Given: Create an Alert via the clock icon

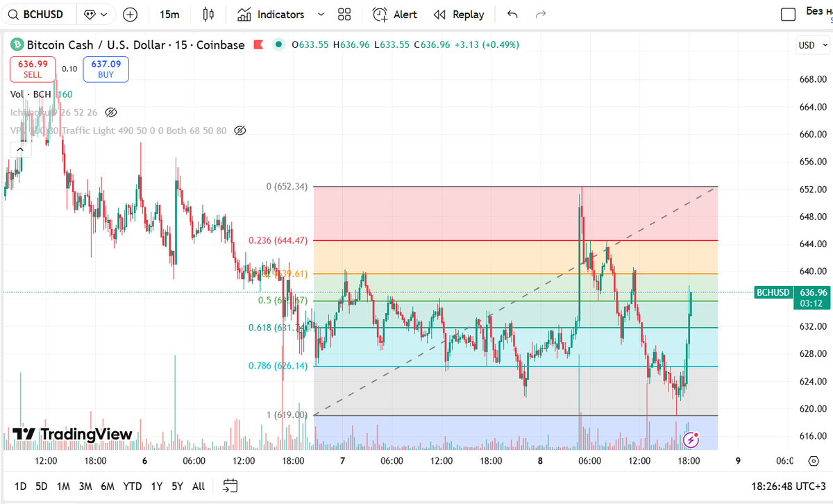Looking at the screenshot, I should [x=379, y=14].
